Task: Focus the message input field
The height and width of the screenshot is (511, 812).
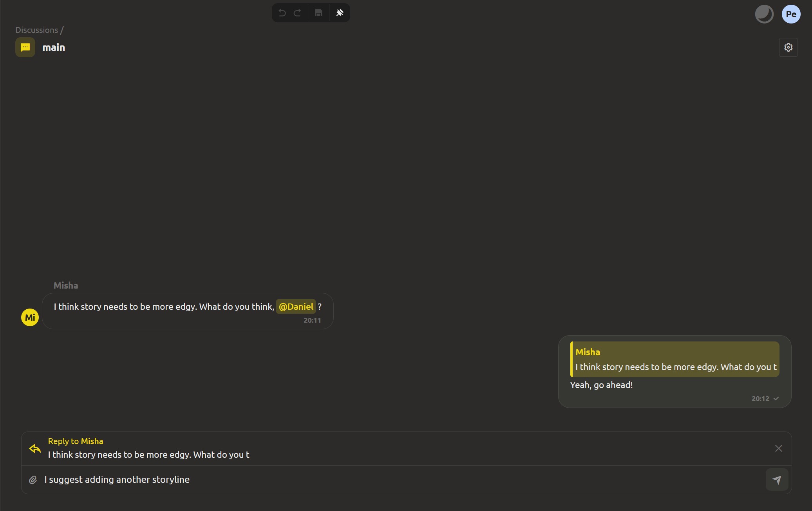Action: pyautogui.click(x=403, y=480)
